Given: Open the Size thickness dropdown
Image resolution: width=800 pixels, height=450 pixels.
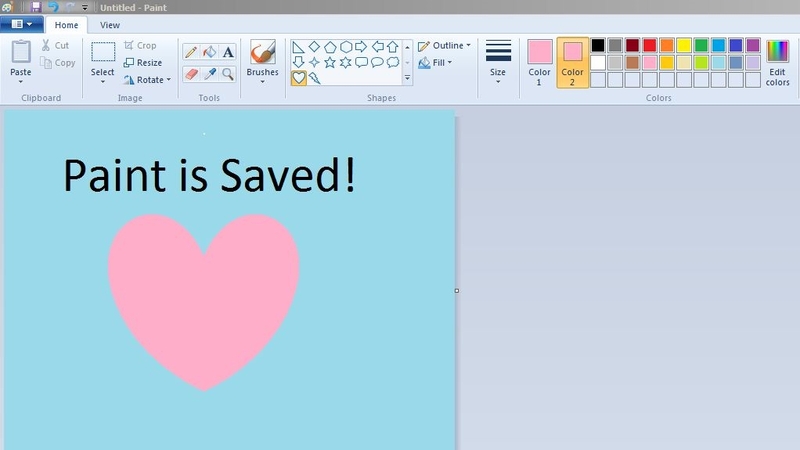Looking at the screenshot, I should click(x=498, y=62).
